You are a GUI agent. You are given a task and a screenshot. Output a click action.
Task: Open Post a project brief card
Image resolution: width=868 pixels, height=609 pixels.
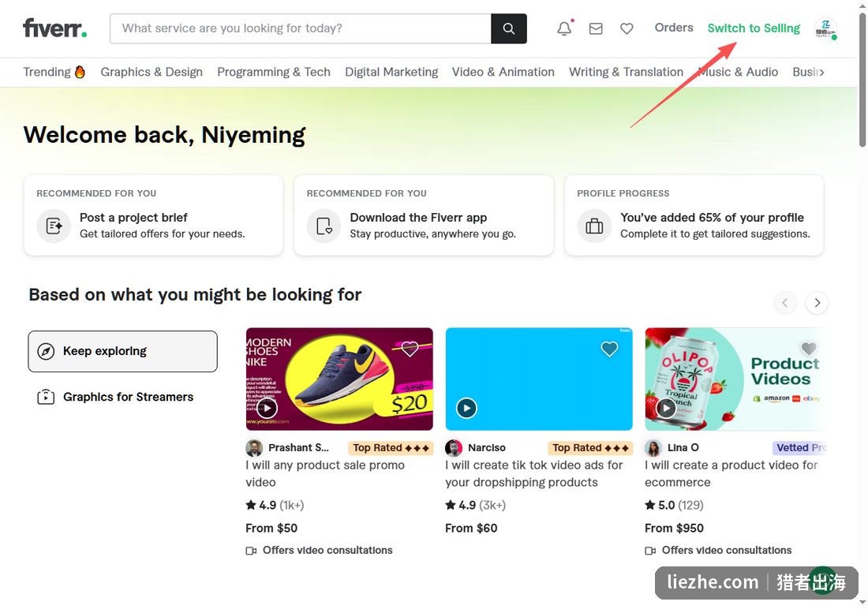tap(153, 215)
